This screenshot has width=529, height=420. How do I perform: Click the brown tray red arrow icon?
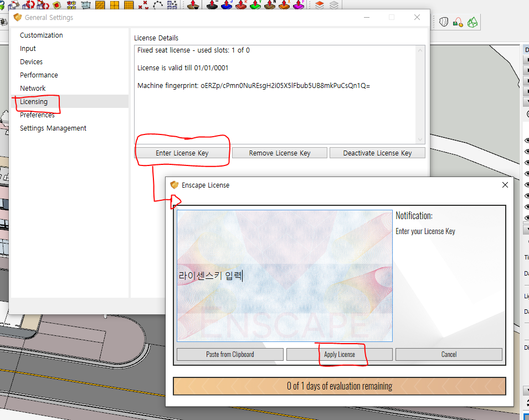pos(193,5)
